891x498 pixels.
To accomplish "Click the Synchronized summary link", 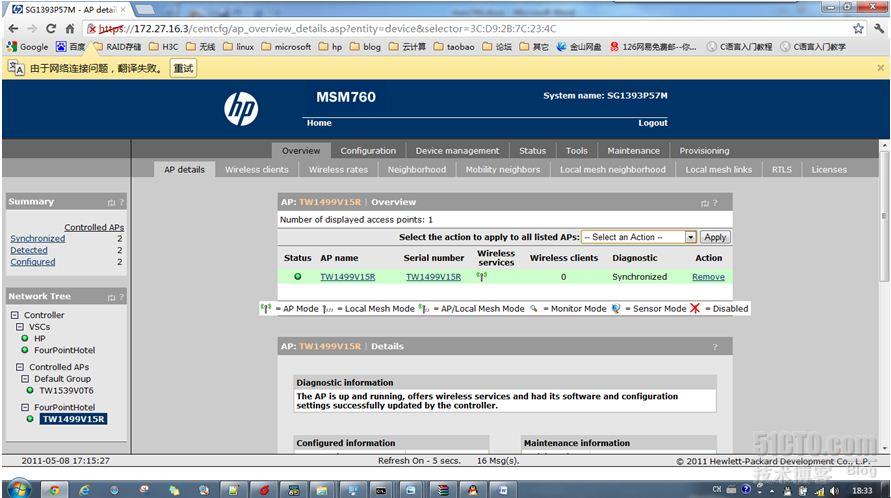I will pos(38,239).
